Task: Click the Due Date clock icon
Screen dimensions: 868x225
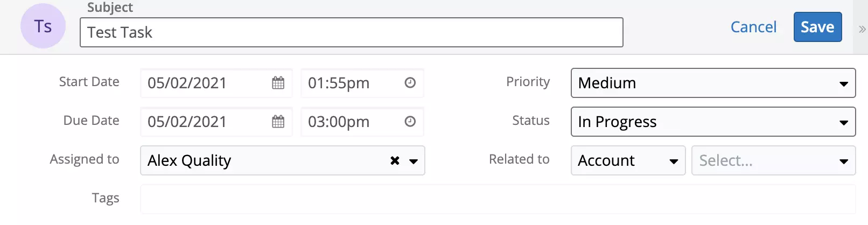Action: 410,122
